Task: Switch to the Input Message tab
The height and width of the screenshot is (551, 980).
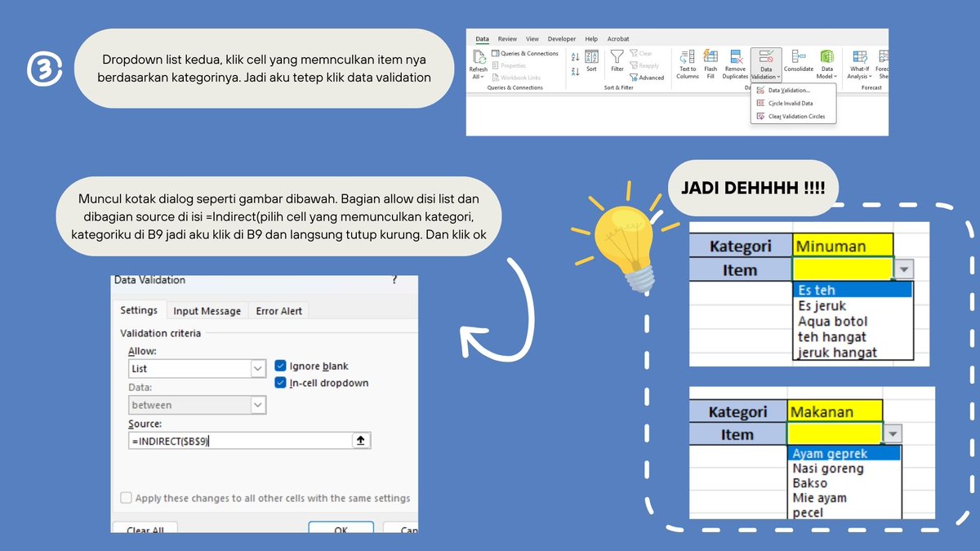Action: click(x=205, y=310)
